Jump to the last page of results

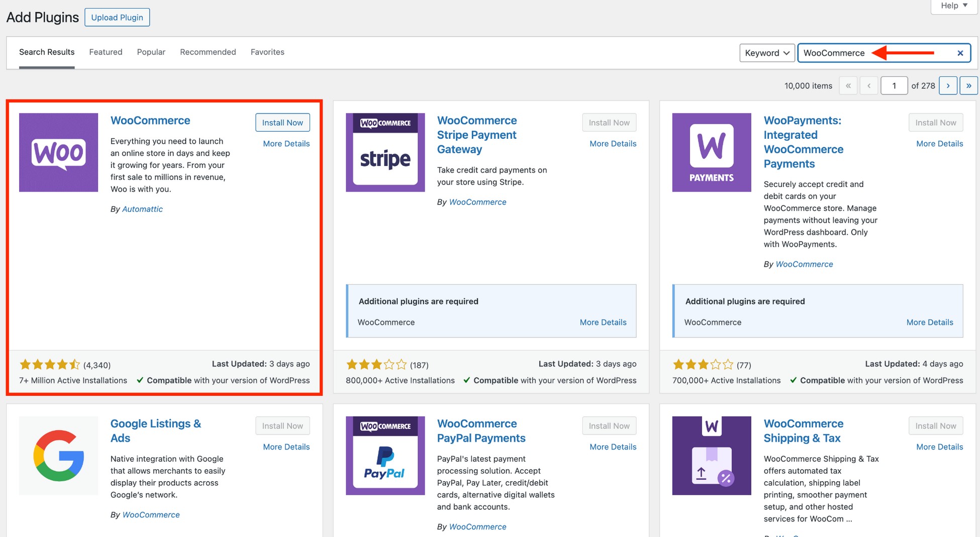pyautogui.click(x=968, y=85)
